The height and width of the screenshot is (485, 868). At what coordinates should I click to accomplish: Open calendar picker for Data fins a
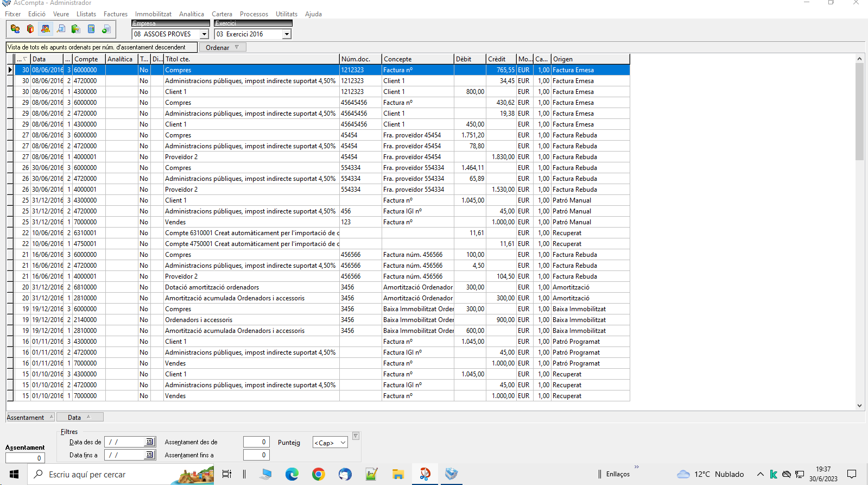click(150, 455)
